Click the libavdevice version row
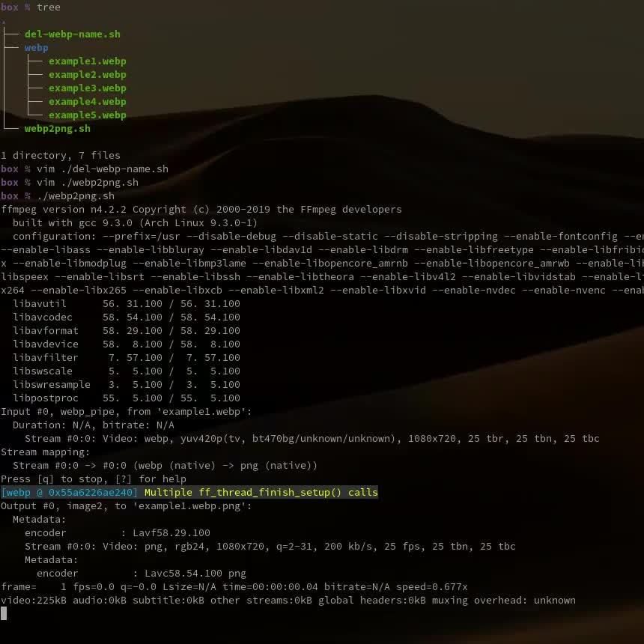Screen dimensions: 644x644 [x=126, y=344]
